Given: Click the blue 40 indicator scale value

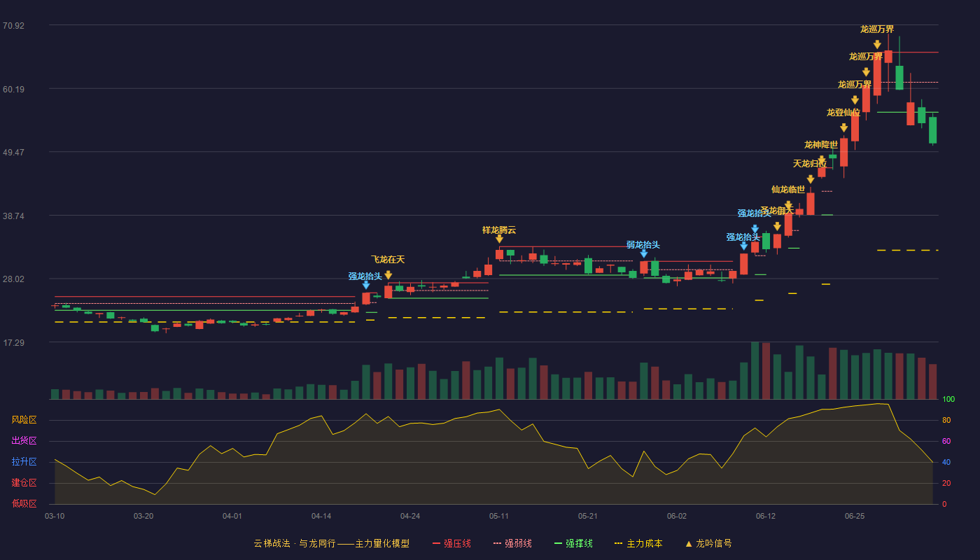Looking at the screenshot, I should [x=946, y=462].
